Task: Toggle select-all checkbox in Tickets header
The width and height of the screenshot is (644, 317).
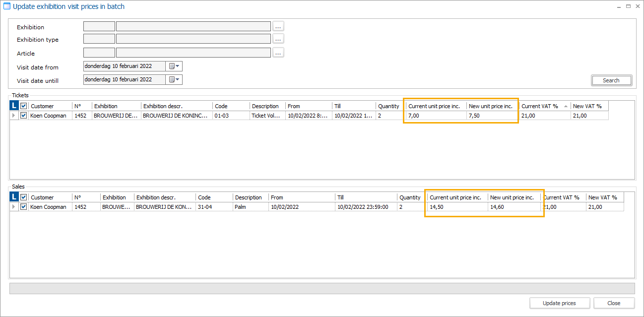Action: tap(24, 106)
